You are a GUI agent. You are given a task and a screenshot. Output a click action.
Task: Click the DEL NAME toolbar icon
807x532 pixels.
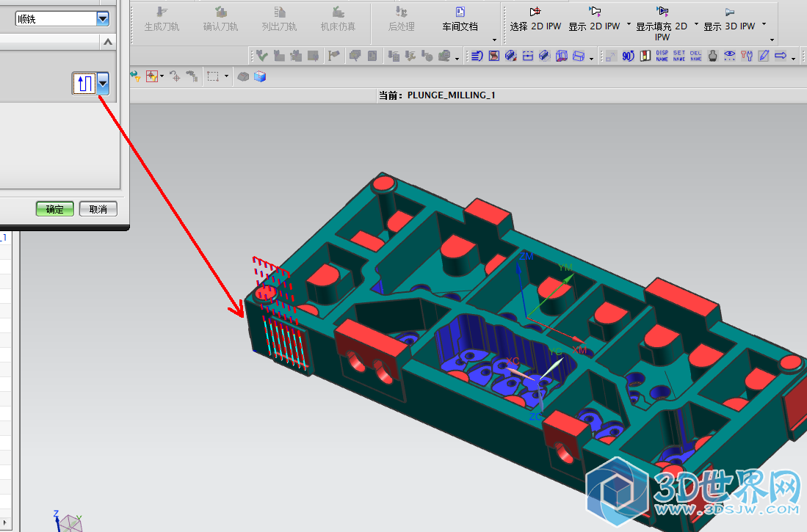[695, 56]
